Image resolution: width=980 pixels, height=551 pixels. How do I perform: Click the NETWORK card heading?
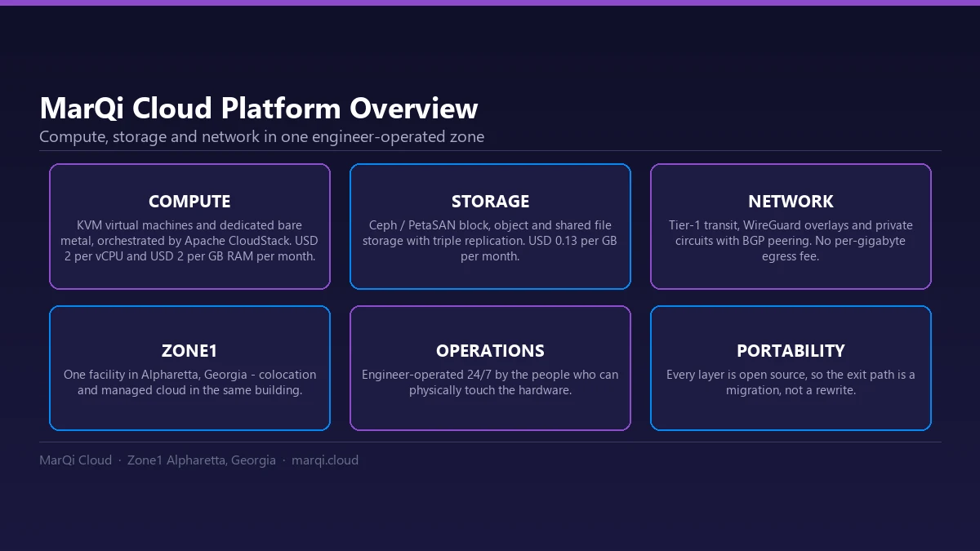point(791,201)
